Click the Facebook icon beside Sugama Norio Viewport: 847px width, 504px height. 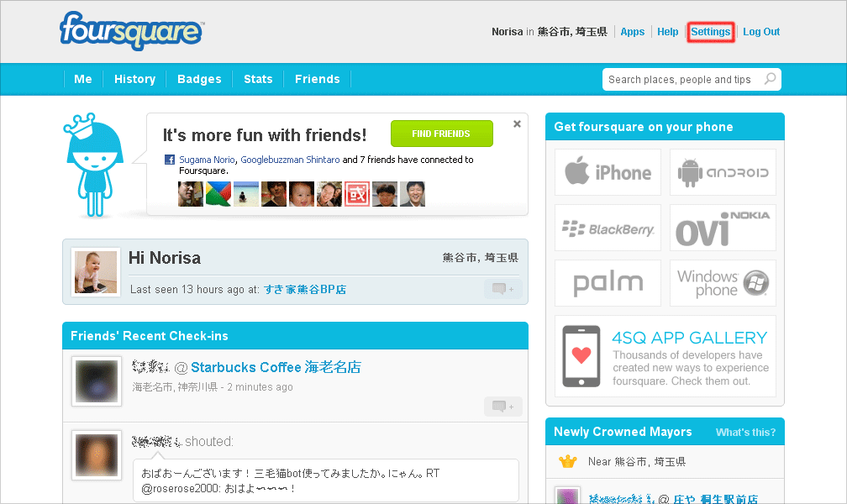point(170,160)
